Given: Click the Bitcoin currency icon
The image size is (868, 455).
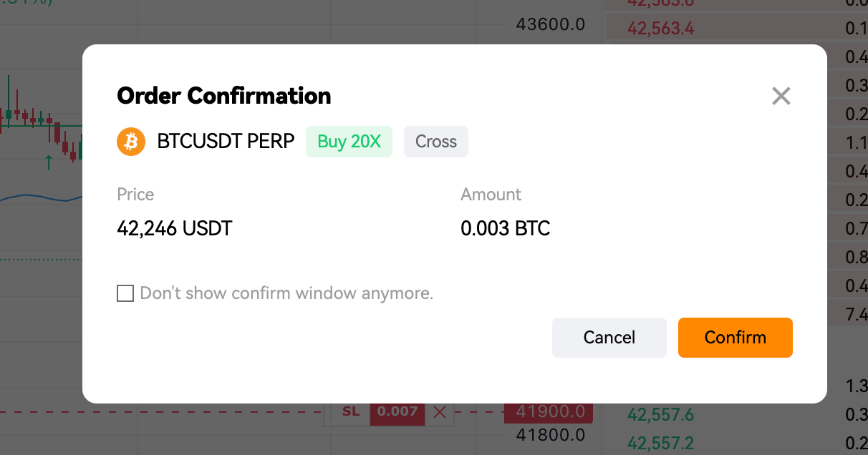Looking at the screenshot, I should click(130, 141).
